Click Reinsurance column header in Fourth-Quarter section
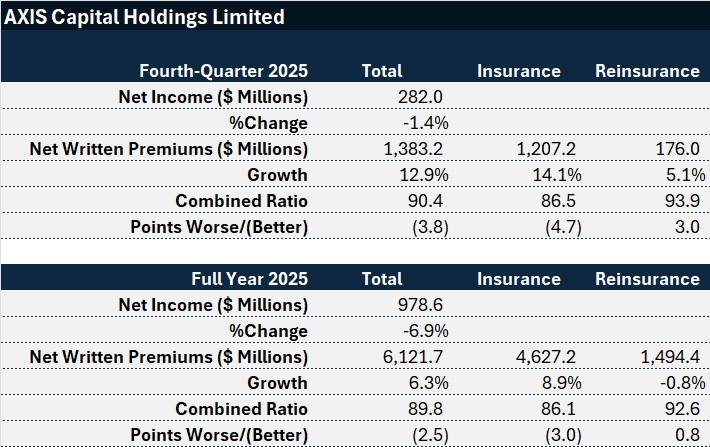The width and height of the screenshot is (710, 447). coord(647,71)
